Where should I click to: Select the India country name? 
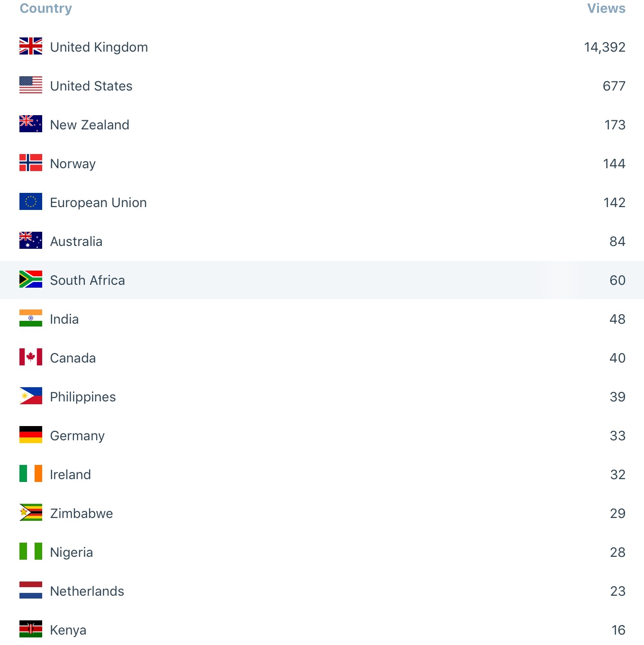click(64, 319)
